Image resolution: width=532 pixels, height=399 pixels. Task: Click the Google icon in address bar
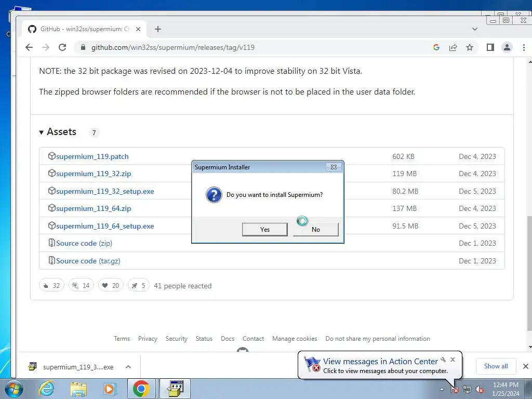436,47
